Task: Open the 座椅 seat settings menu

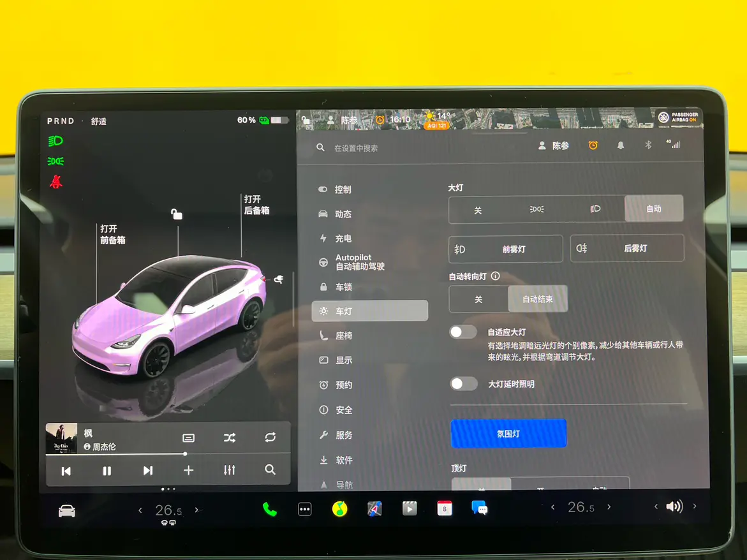Action: click(343, 335)
